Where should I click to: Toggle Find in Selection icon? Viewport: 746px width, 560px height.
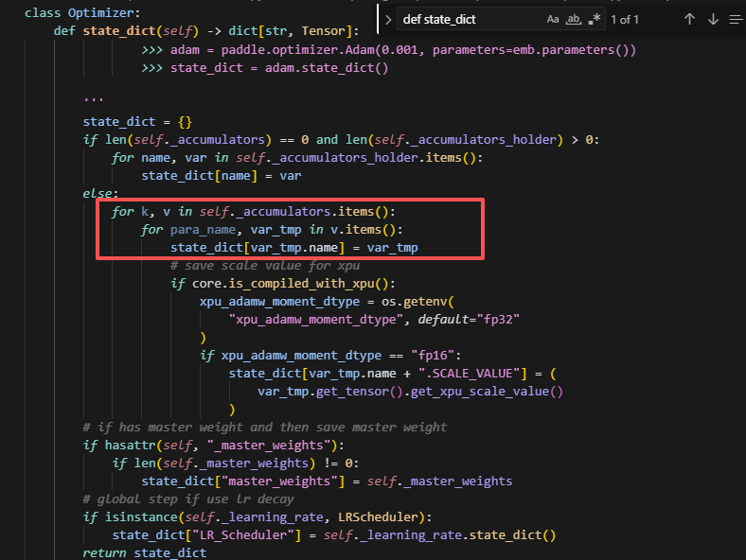736,19
